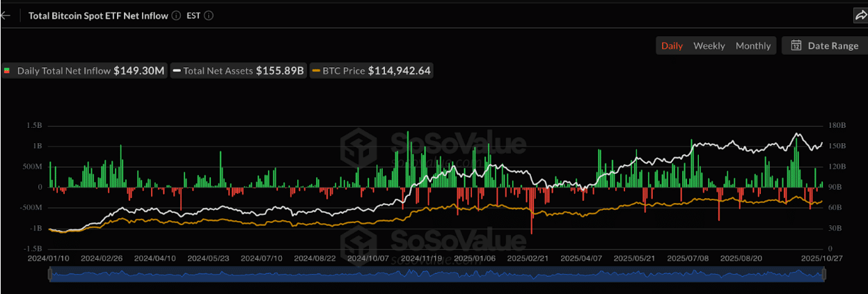Click the white Total Net Assets legend marker
This screenshot has width=868, height=294.
(x=177, y=71)
